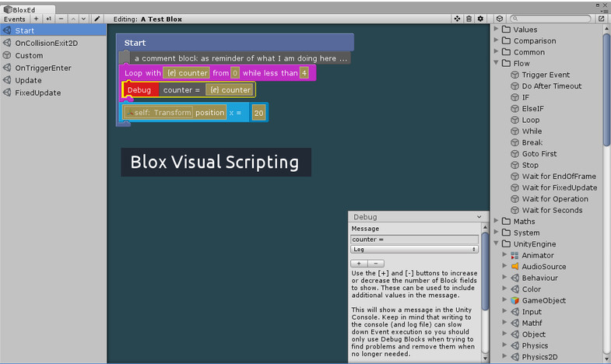Click the trash icon in the canvas toolbar
The image size is (611, 364).
(x=469, y=19)
